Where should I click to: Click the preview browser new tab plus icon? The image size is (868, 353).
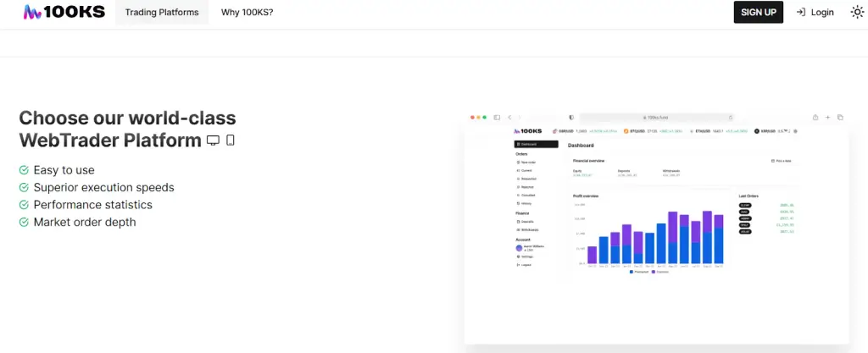827,117
